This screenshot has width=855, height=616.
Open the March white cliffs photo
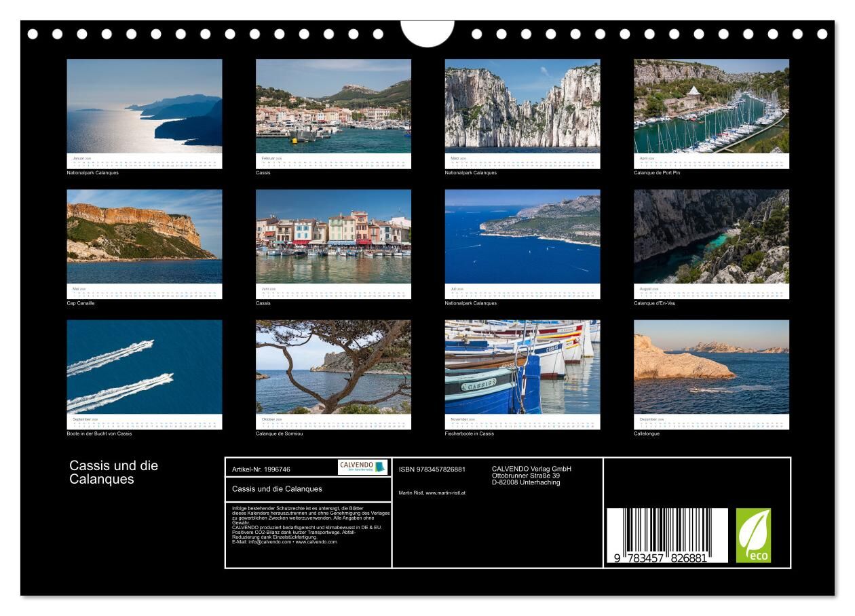[x=522, y=107]
